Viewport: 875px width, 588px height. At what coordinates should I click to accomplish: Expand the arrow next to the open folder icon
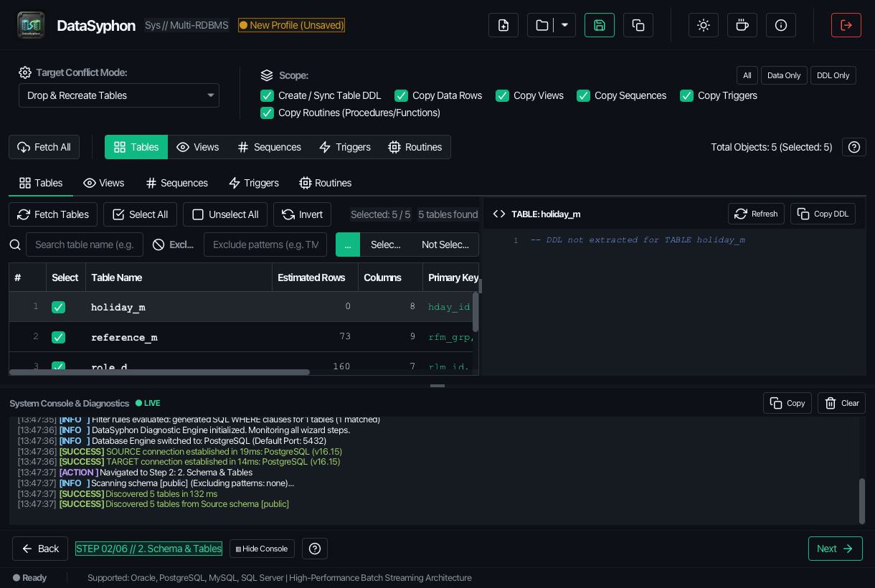[565, 25]
